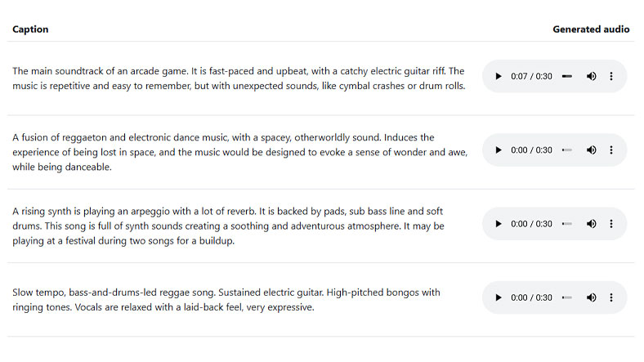Image resolution: width=644 pixels, height=362 pixels.
Task: Click the Generated audio column header
Action: (591, 29)
